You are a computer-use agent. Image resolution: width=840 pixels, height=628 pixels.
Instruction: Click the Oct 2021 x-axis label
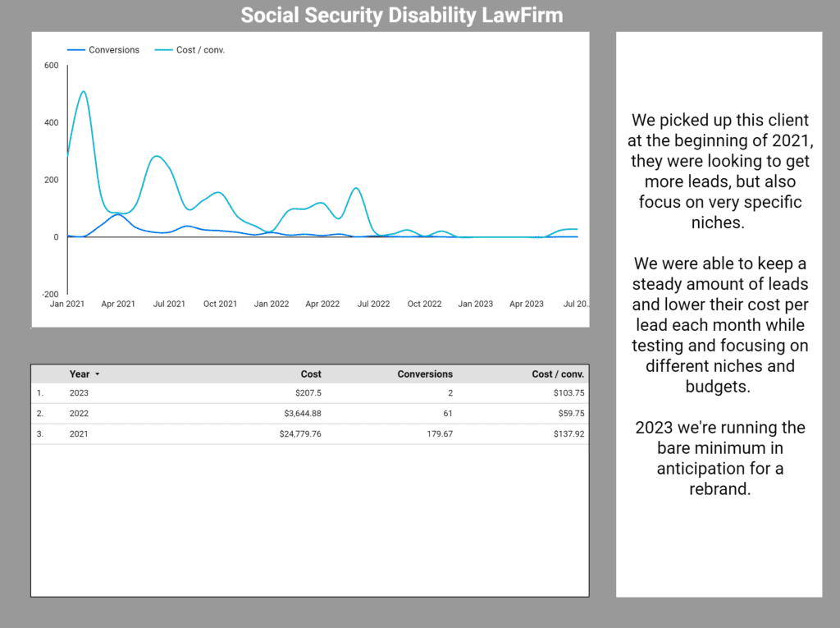220,304
